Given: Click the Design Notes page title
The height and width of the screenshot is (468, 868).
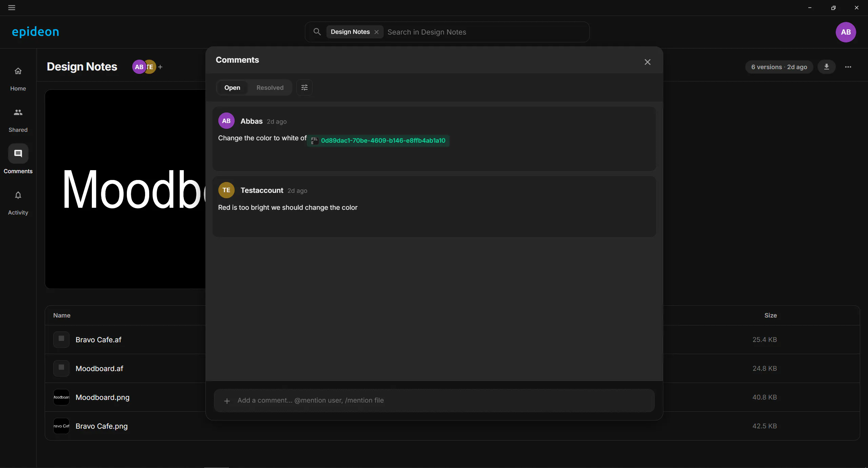Looking at the screenshot, I should coord(82,67).
